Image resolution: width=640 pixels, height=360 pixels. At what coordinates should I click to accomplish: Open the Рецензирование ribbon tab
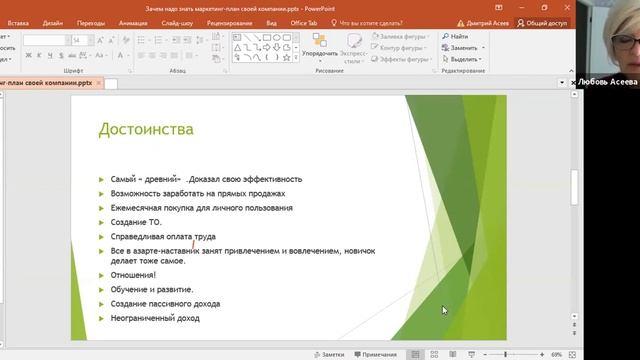pos(229,23)
